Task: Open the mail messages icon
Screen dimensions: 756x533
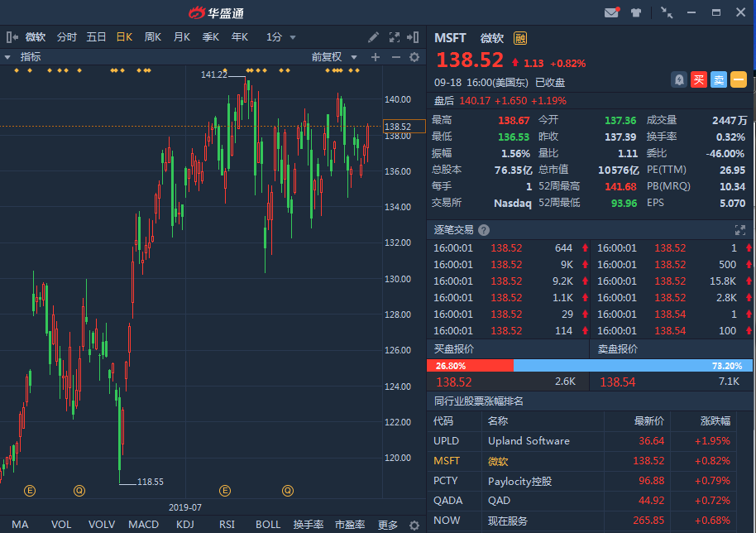Action: tap(611, 12)
